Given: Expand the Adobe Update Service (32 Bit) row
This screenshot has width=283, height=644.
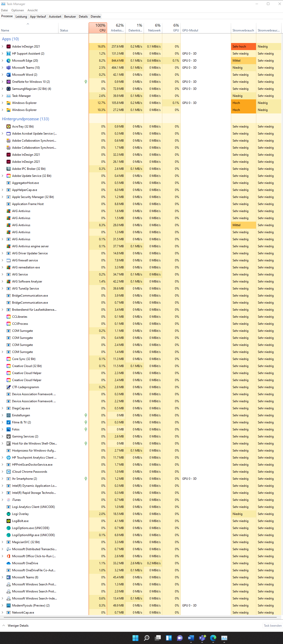Looking at the screenshot, I should pos(3,176).
